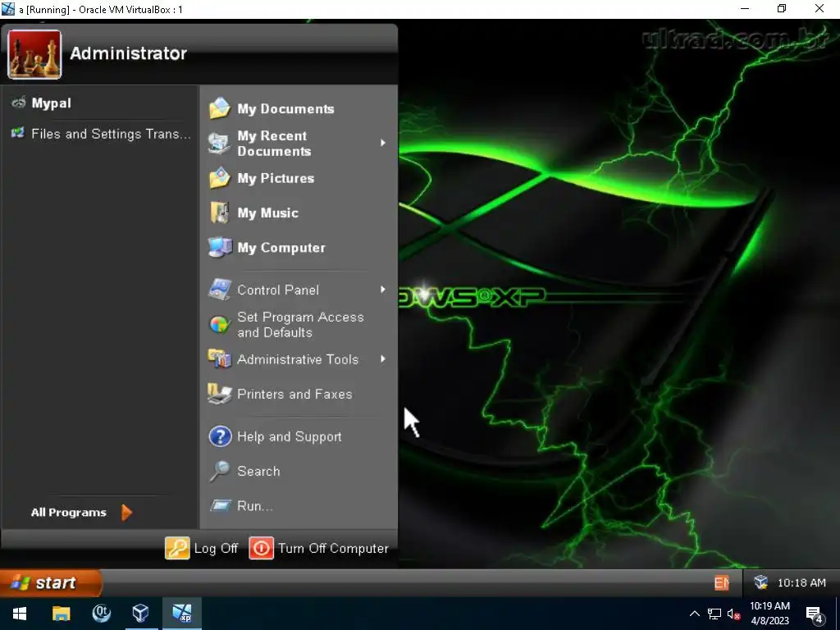Launch Files and Settings Transfer Wizard
840x630 pixels.
[x=99, y=134]
